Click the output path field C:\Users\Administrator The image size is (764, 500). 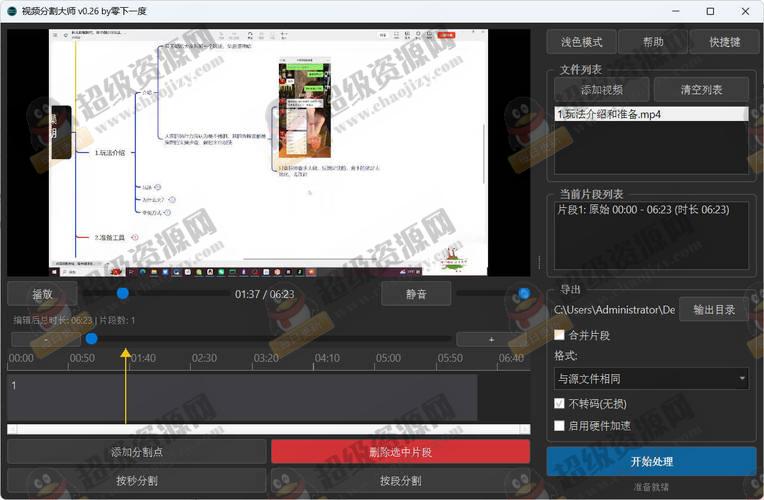[614, 309]
